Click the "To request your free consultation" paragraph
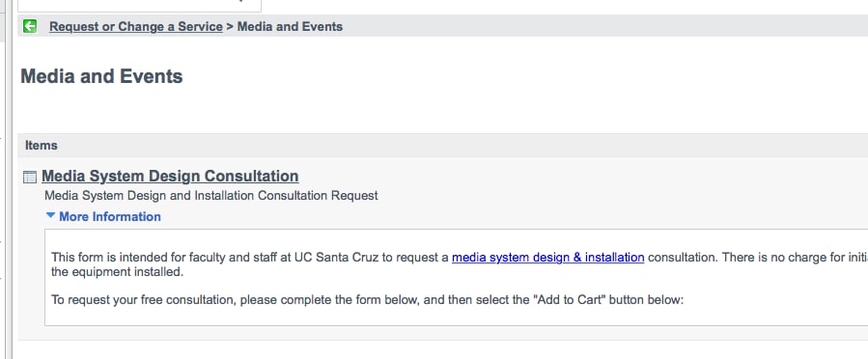The height and width of the screenshot is (359, 868). click(x=368, y=300)
